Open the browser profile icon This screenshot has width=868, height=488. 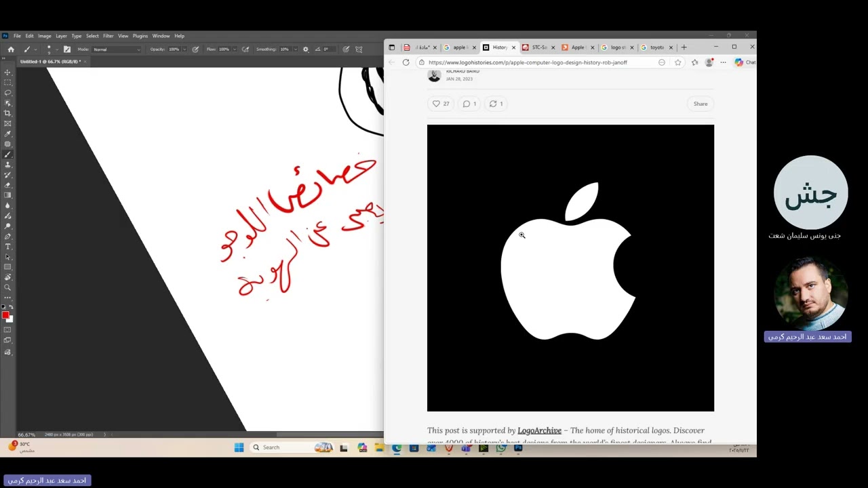709,62
